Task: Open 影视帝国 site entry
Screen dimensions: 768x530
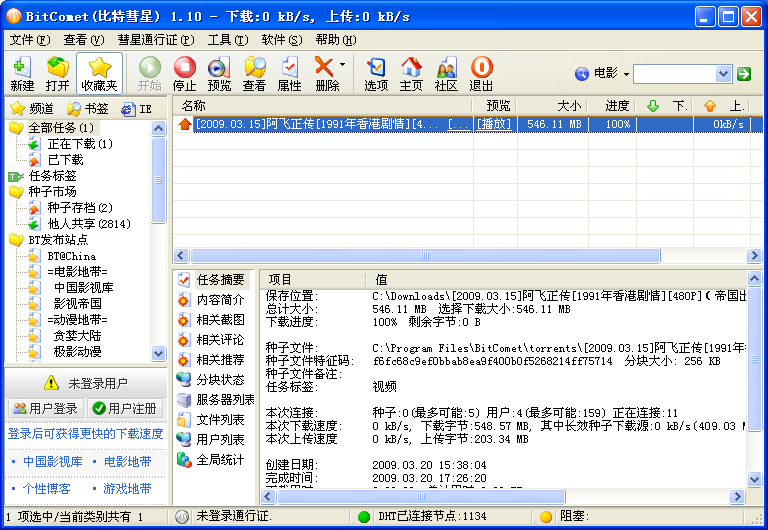Action: click(77, 304)
